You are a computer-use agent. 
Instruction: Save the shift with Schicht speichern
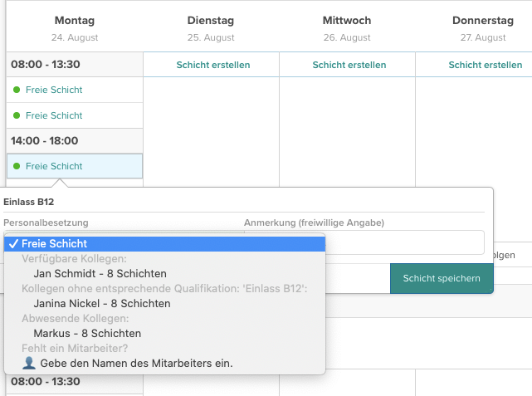pyautogui.click(x=442, y=278)
